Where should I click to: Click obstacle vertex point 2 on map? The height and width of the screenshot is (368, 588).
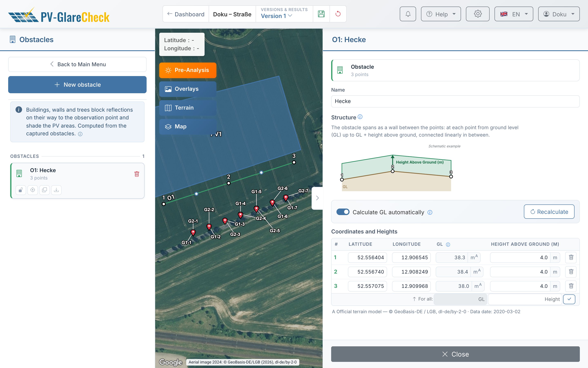pos(229,183)
